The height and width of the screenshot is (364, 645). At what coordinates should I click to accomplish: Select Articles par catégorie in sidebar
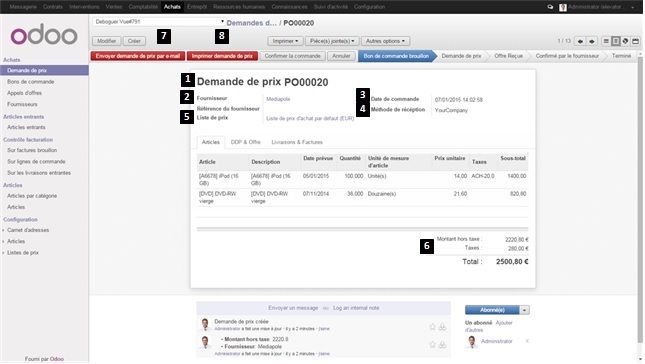point(32,196)
